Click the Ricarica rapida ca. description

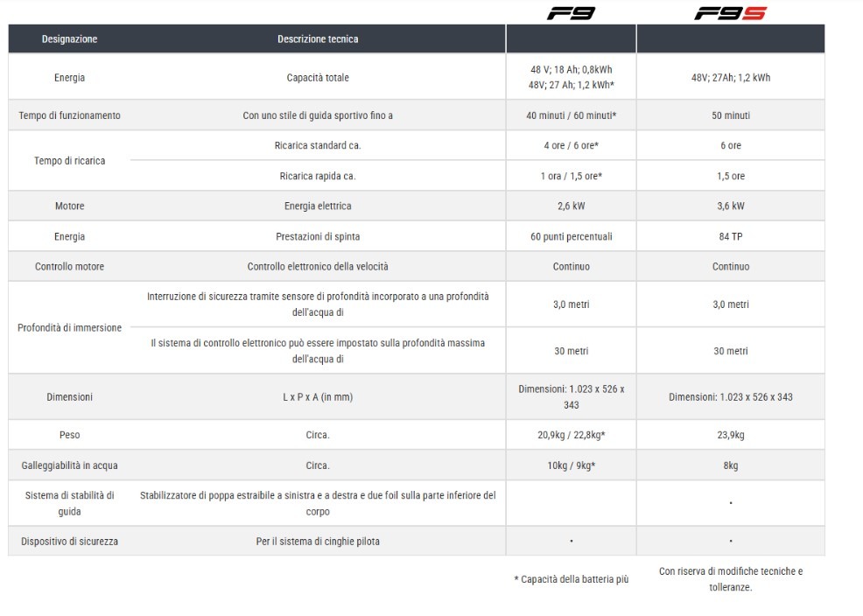318,176
